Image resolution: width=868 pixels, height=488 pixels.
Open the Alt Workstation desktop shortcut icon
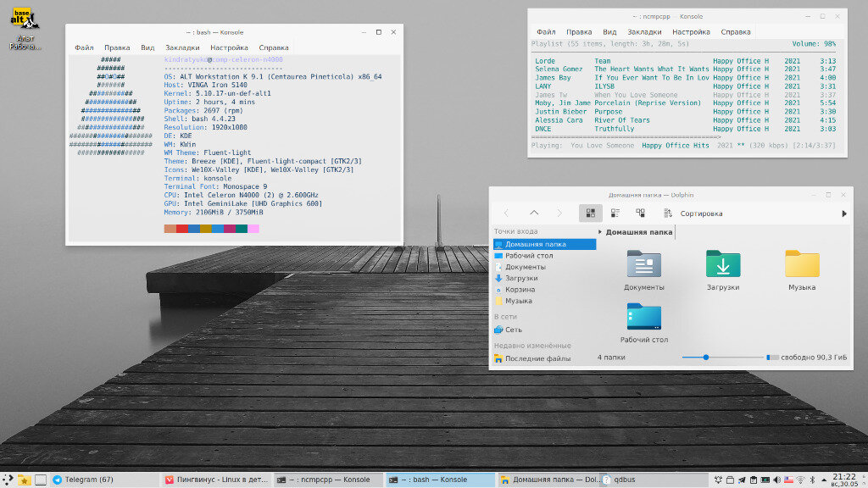(25, 28)
